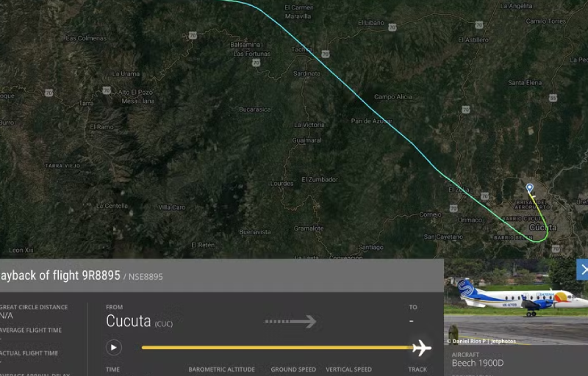Click the gray arrow between From and To
This screenshot has height=376, width=588.
click(x=290, y=322)
